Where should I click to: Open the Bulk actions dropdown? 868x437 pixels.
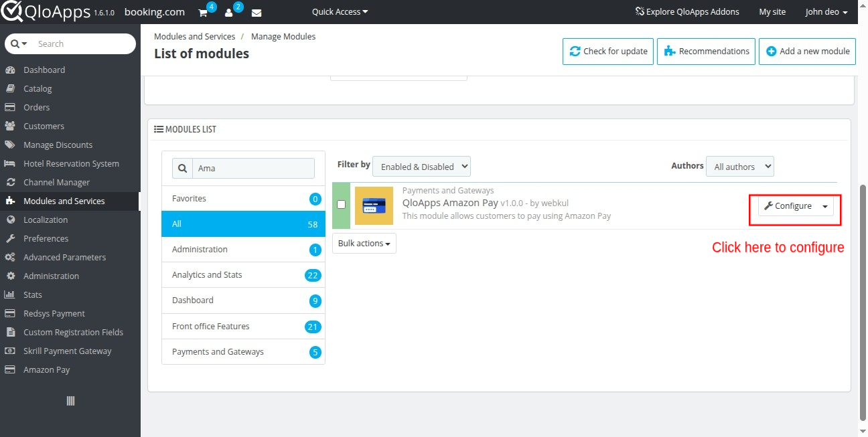tap(364, 243)
